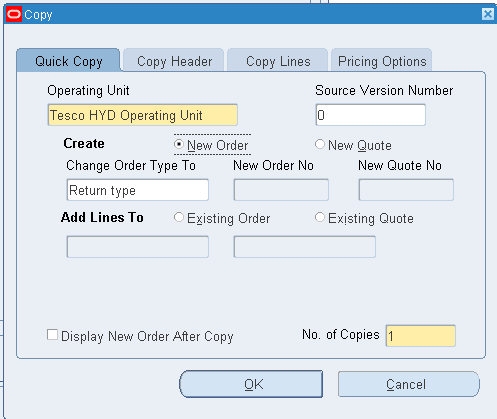Select the New Quote radio button
Screen dimensions: 497x419
point(320,144)
